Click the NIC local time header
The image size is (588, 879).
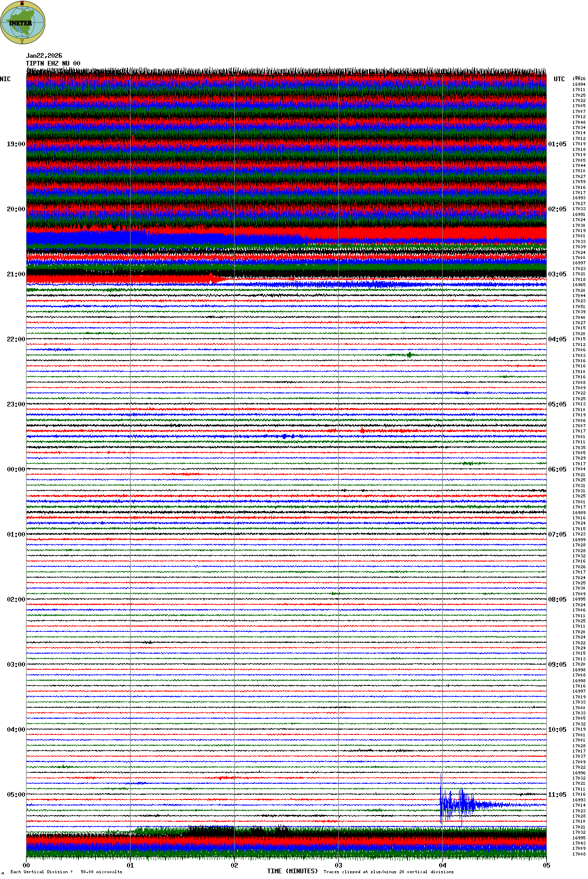(x=5, y=79)
